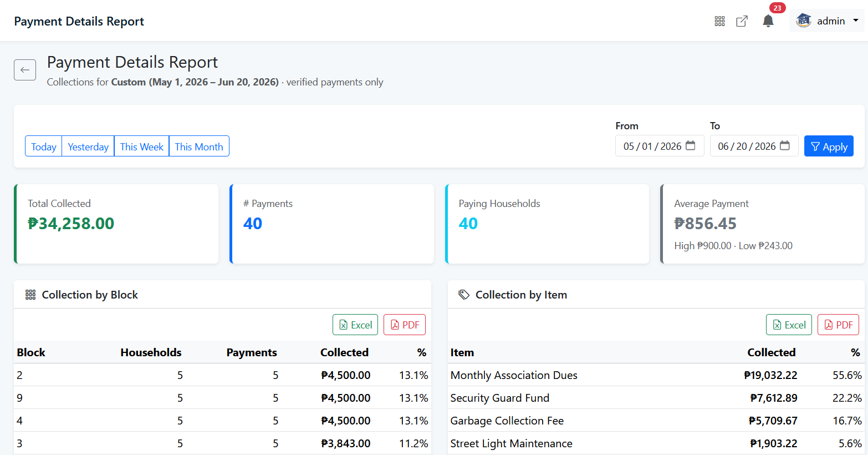868x455 pixels.
Task: Click the Street Light Maintenance row
Action: 656,443
